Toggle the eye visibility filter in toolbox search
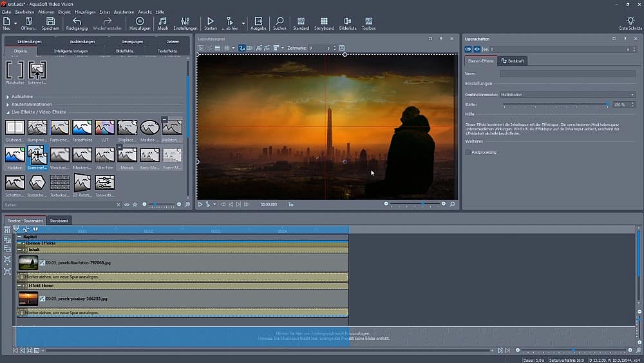Image resolution: width=644 pixels, height=363 pixels. [126, 204]
